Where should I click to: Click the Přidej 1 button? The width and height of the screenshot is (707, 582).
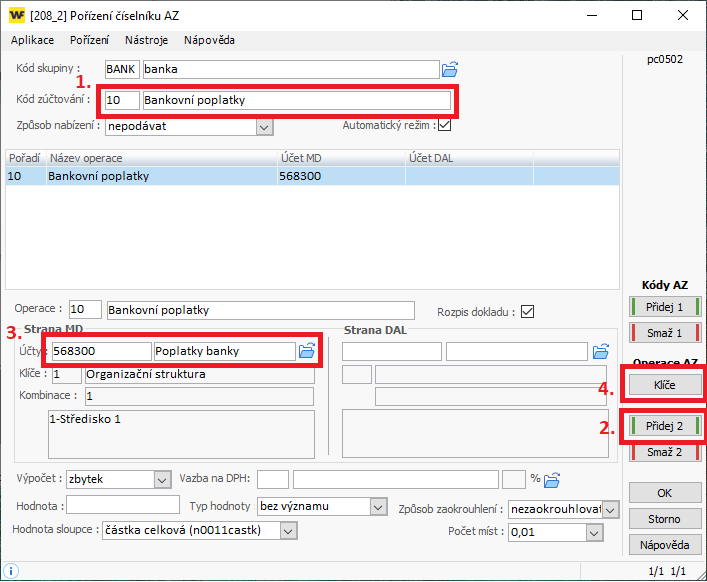point(665,307)
